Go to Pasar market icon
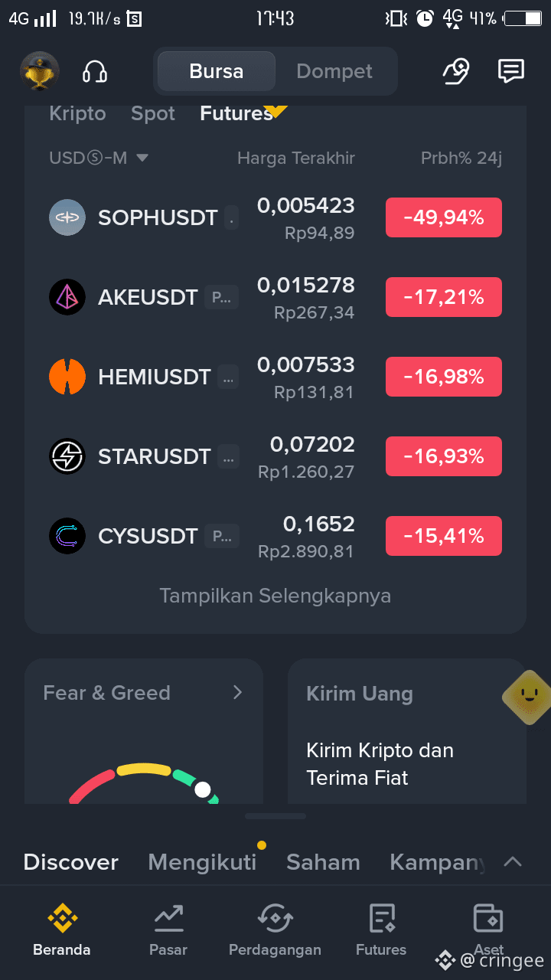The image size is (551, 980). click(168, 929)
